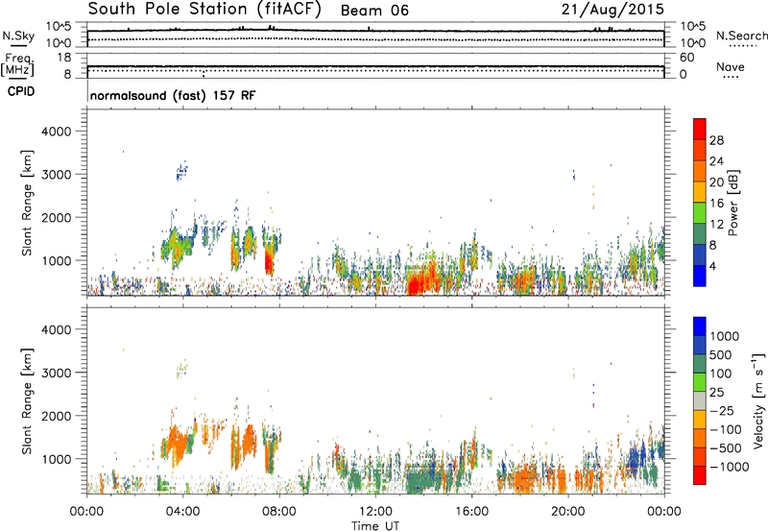Viewport: 768px width, 532px height.
Task: Click the 'Freq. [MHz]' axis label
Action: [x=17, y=65]
